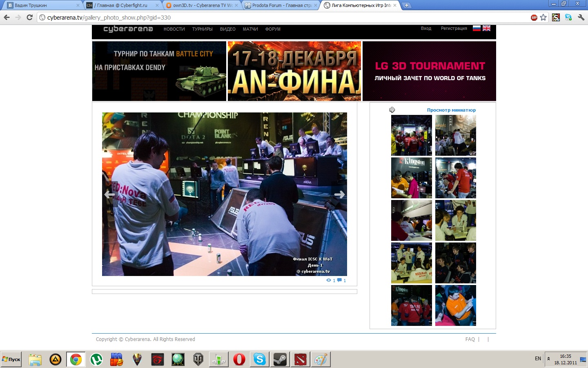Open thumbnail of man in orange shirt reading
Screen dimensions: 588x368
(456, 305)
